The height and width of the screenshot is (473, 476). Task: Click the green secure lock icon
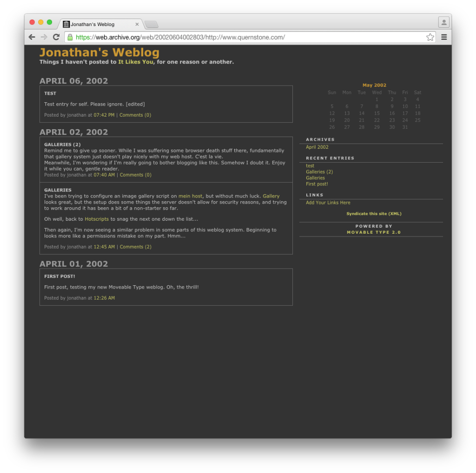click(70, 37)
